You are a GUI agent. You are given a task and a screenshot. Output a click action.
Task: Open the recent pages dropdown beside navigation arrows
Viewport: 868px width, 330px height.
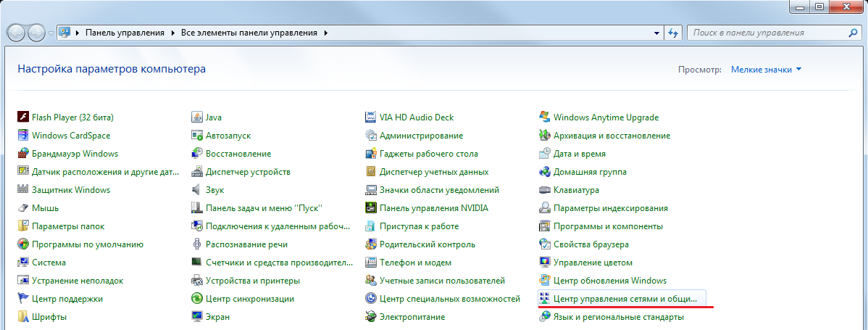pyautogui.click(x=51, y=33)
